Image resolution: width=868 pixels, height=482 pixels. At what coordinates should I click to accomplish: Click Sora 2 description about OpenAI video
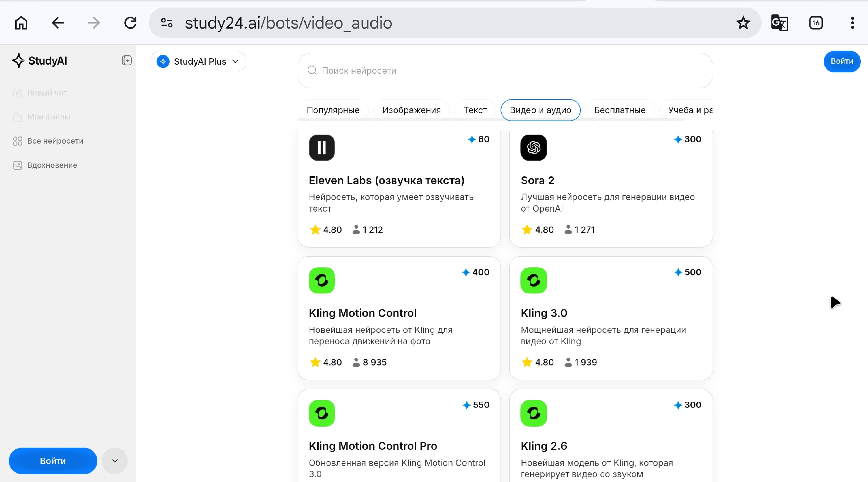point(608,203)
